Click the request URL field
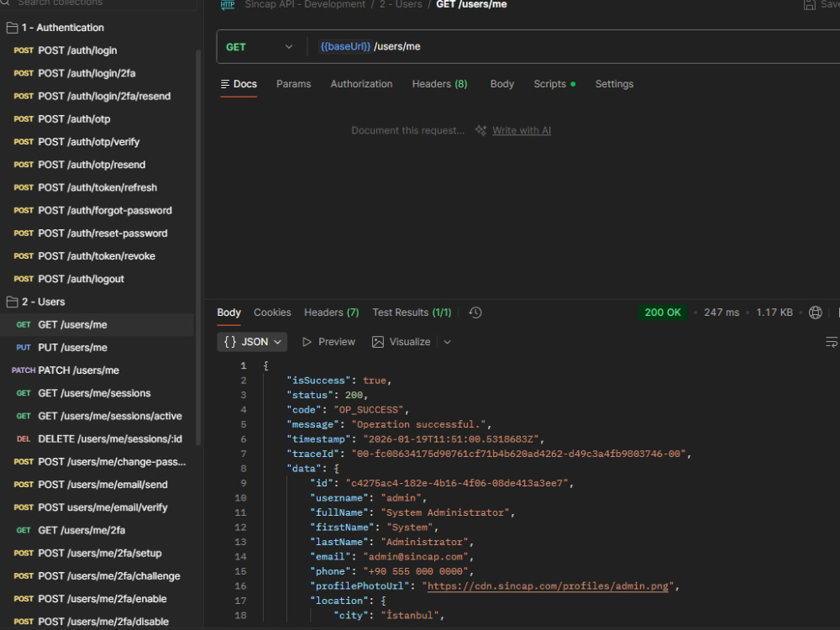Screen dimensions: 840x630 (573, 46)
